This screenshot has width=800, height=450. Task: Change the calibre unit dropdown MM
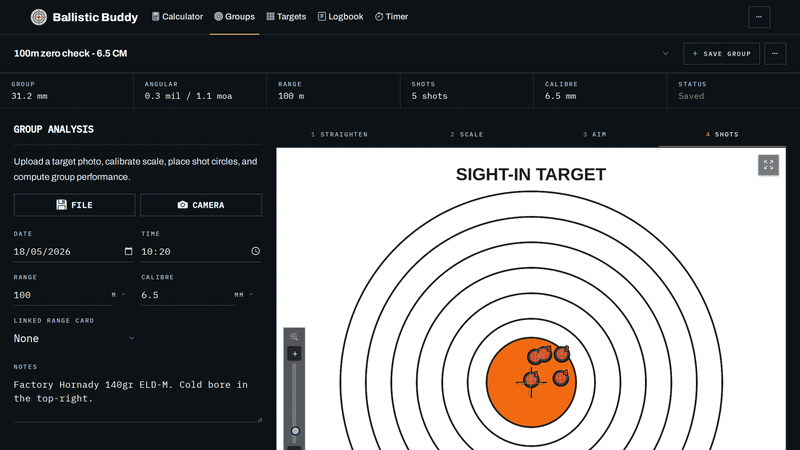(244, 295)
